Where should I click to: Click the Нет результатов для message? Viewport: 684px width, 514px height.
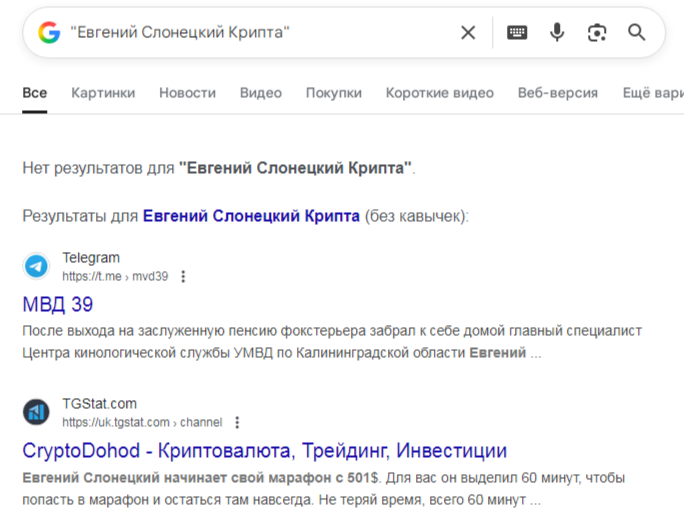point(219,168)
